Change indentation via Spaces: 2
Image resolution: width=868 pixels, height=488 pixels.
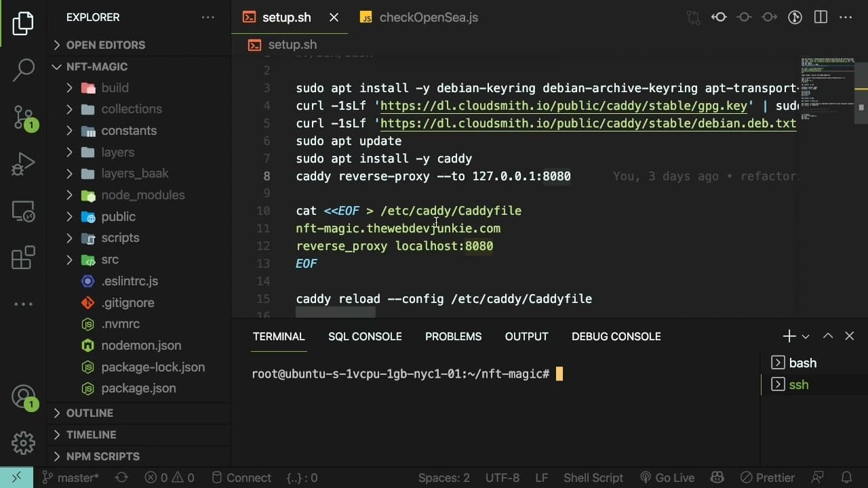coord(443,478)
